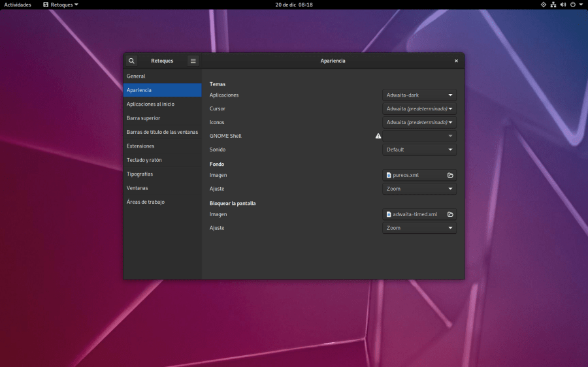This screenshot has width=588, height=367.
Task: Expand the Fondo Ajuste Zoom dropdown
Action: pyautogui.click(x=419, y=189)
